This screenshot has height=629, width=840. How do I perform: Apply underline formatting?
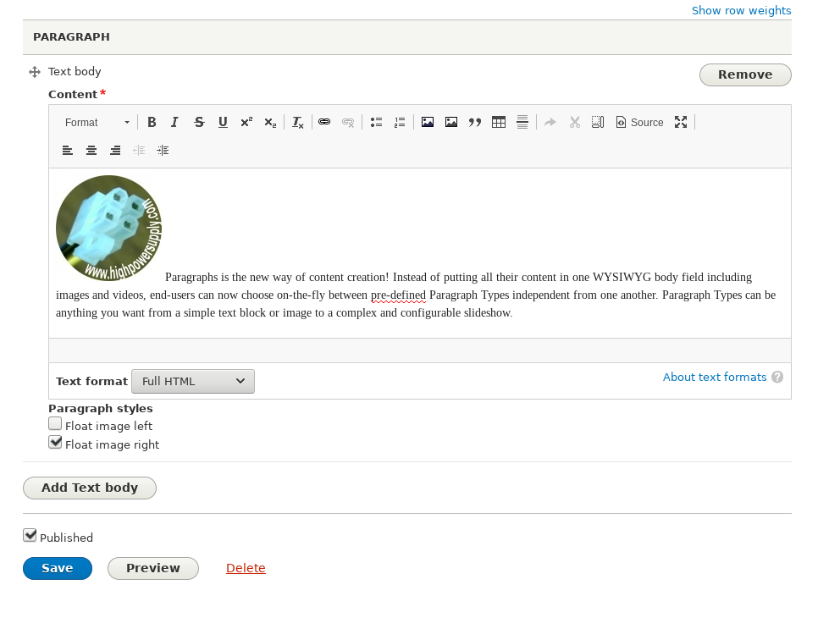[x=223, y=122]
